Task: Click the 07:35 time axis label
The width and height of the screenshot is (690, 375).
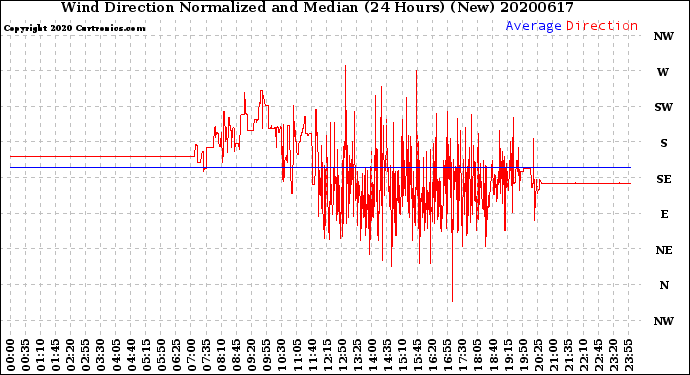Action: click(x=206, y=355)
